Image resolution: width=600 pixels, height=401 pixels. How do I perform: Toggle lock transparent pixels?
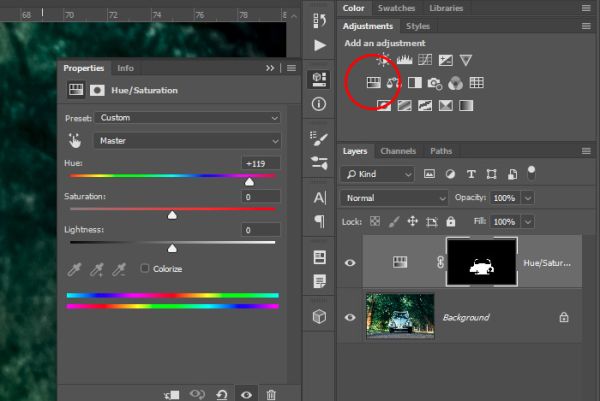pos(375,221)
